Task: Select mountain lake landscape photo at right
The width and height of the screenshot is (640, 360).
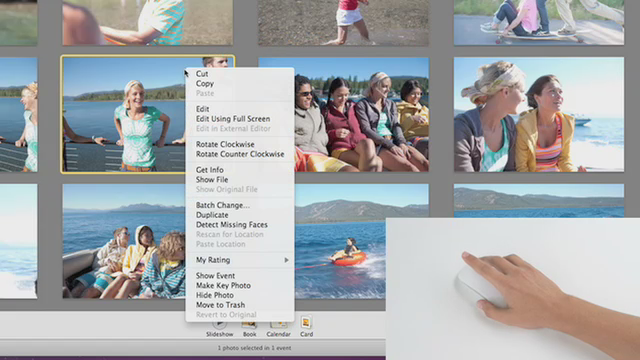Action: pos(539,201)
